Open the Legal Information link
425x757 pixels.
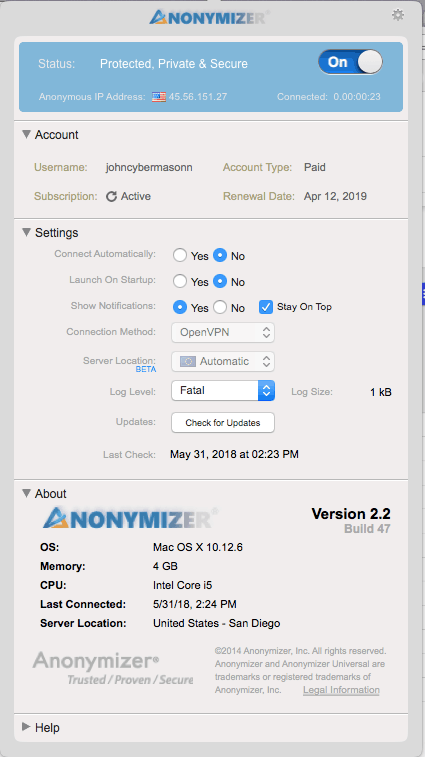[341, 690]
